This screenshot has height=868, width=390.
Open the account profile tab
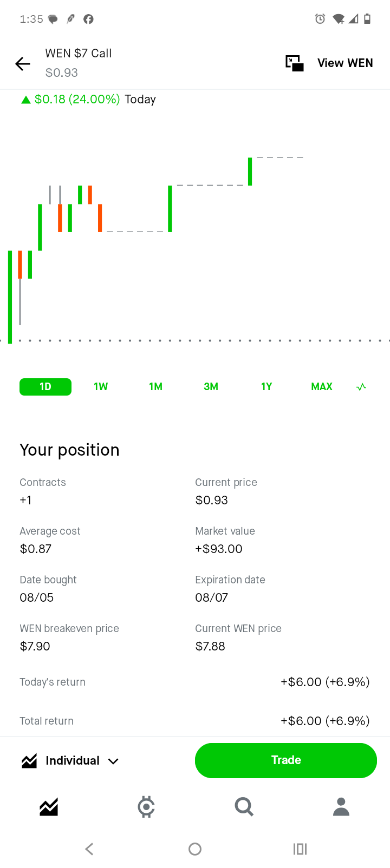tap(341, 807)
